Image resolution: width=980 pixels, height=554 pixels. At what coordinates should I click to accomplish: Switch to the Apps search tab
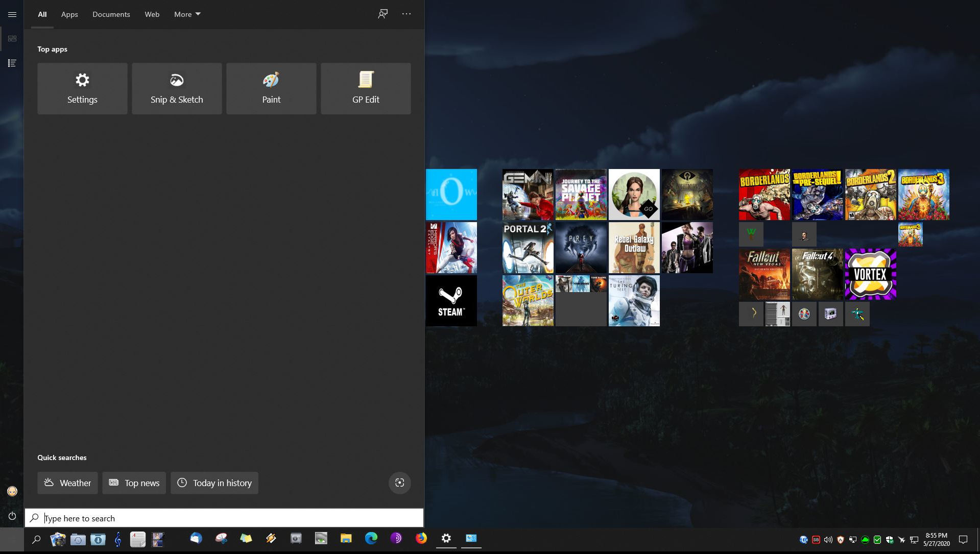point(69,14)
